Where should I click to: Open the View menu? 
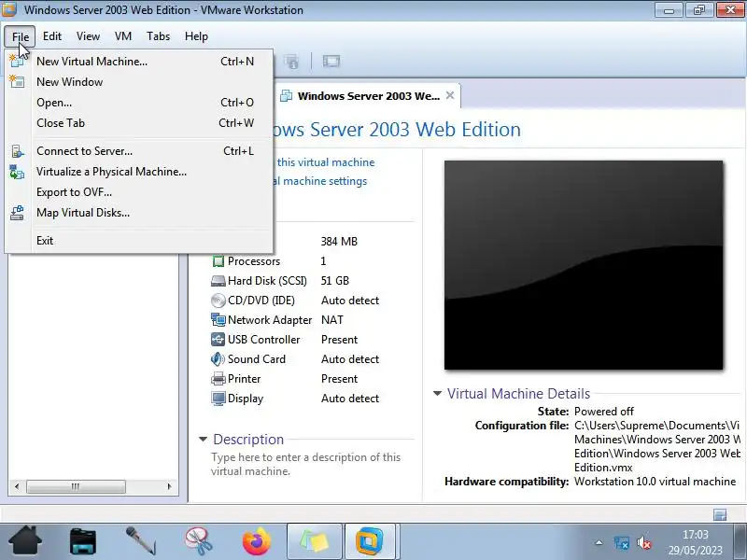coord(88,36)
